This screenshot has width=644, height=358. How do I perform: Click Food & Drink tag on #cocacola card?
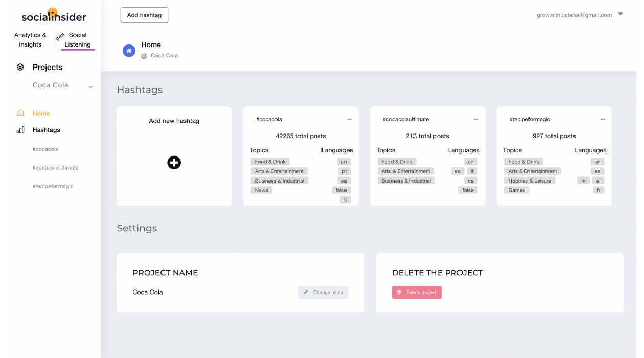click(269, 162)
